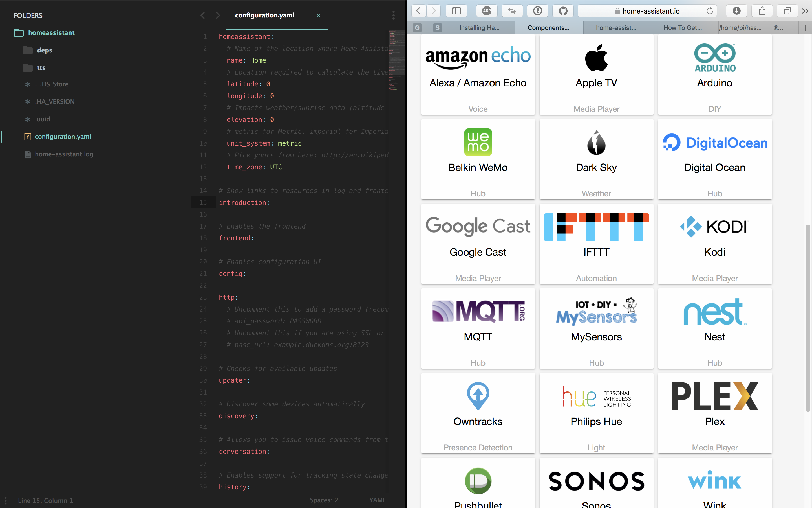
Task: Change syntax via YAML selector
Action: [378, 500]
